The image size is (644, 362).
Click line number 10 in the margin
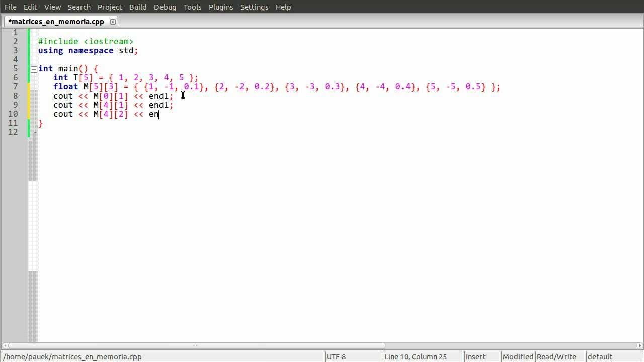pyautogui.click(x=13, y=114)
